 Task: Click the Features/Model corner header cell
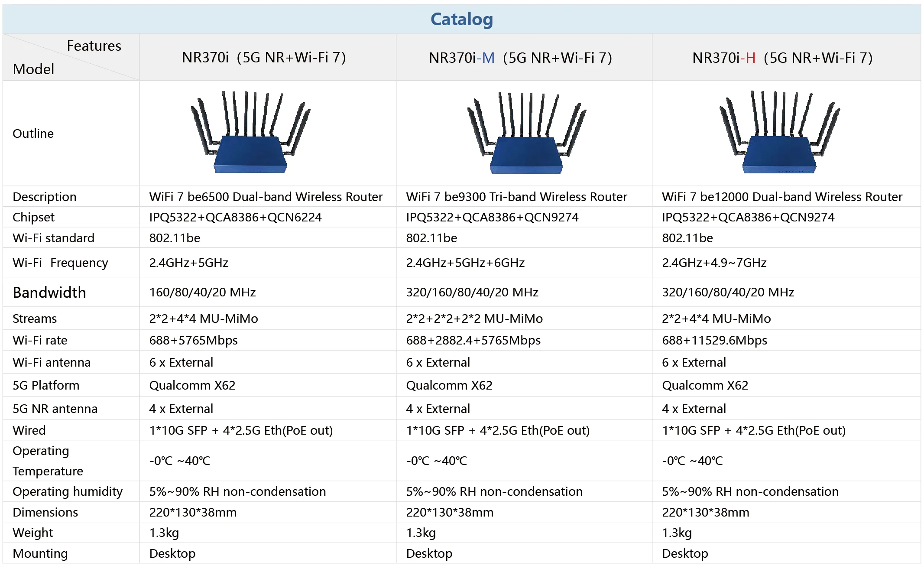pos(71,57)
